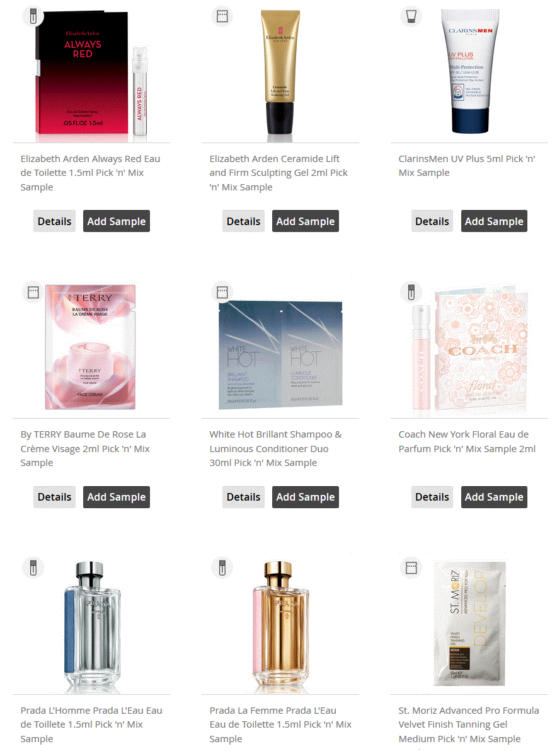The height and width of the screenshot is (756, 557).
Task: View Details for Ceramide Sculpting Gel
Action: click(243, 221)
